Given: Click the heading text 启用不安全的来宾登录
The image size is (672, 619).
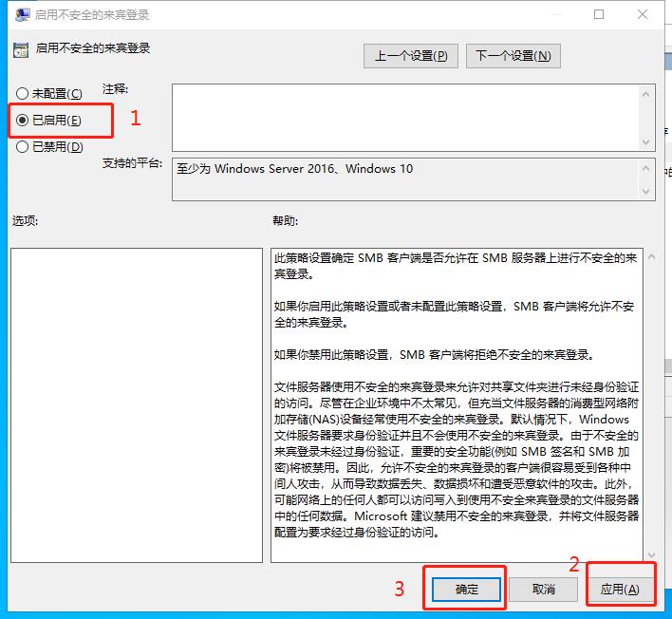Looking at the screenshot, I should [93, 48].
